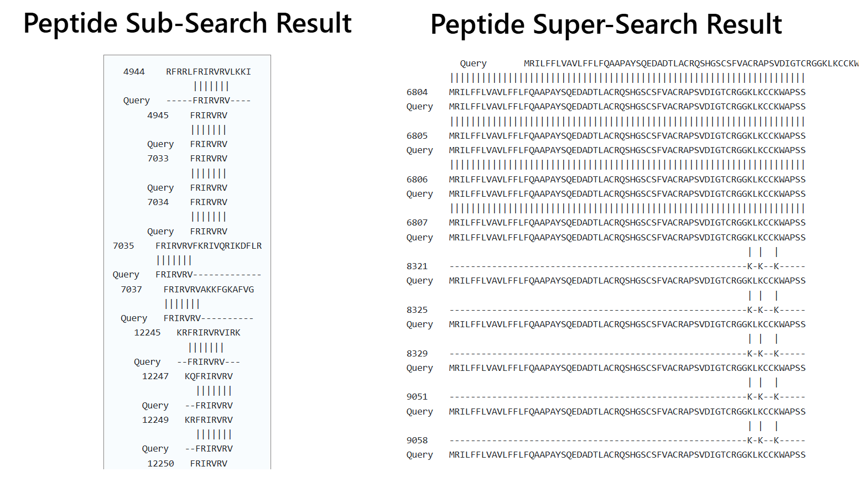Click the RFRRLFRIRVRVLKKI sequence
This screenshot has height=477, width=868.
(209, 72)
